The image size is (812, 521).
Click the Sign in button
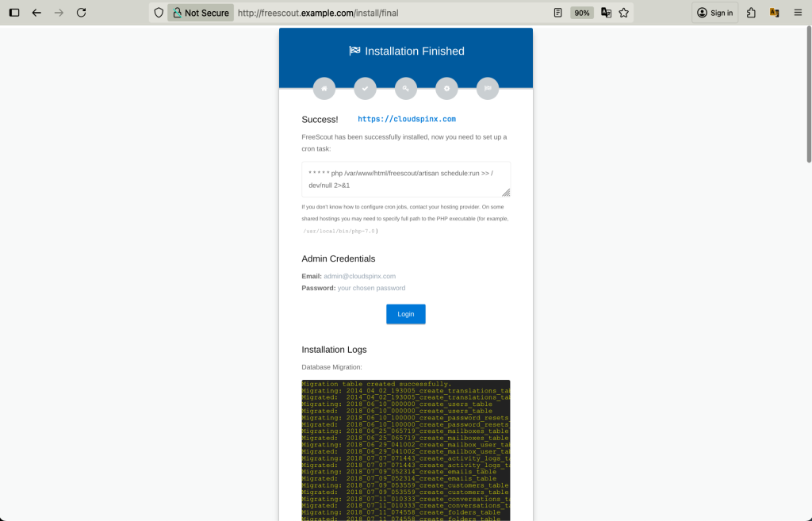click(713, 12)
